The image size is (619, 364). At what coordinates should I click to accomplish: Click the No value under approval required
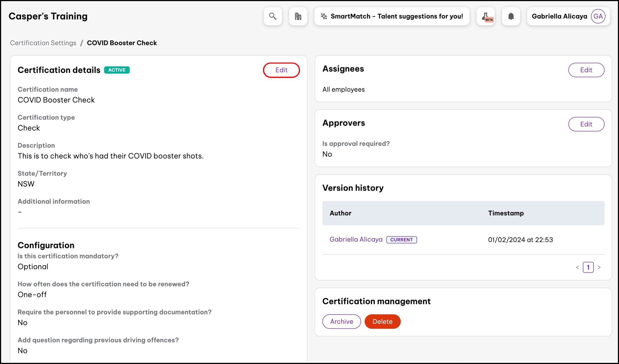click(x=327, y=154)
